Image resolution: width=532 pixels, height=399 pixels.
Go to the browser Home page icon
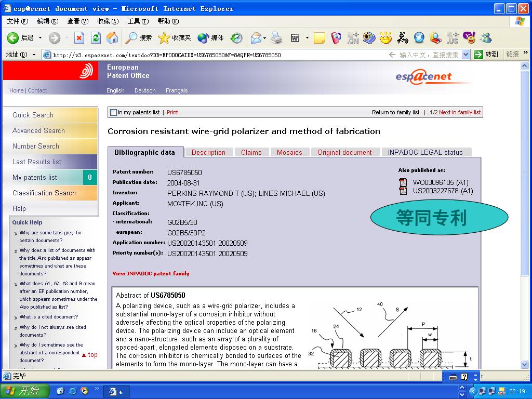[112, 38]
